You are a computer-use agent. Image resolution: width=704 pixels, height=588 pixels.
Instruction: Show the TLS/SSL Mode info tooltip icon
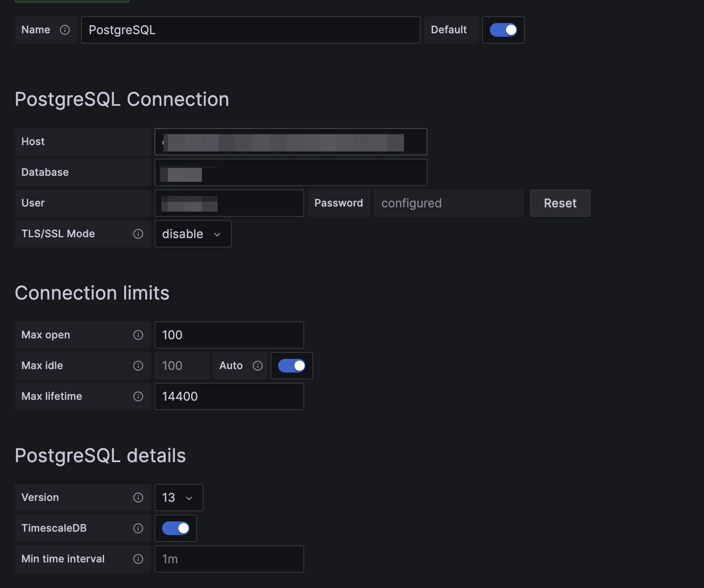pyautogui.click(x=138, y=234)
